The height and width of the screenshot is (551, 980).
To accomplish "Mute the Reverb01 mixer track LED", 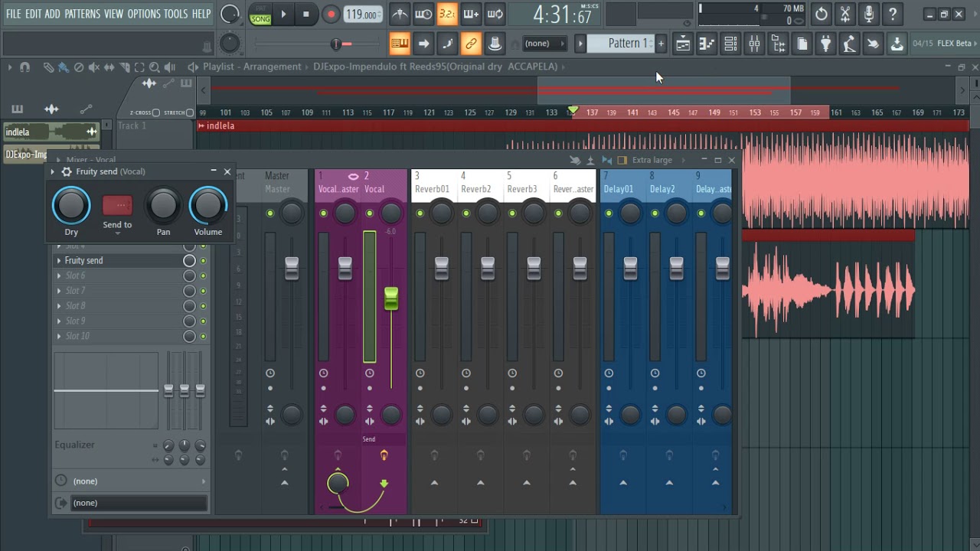I will pyautogui.click(x=420, y=214).
